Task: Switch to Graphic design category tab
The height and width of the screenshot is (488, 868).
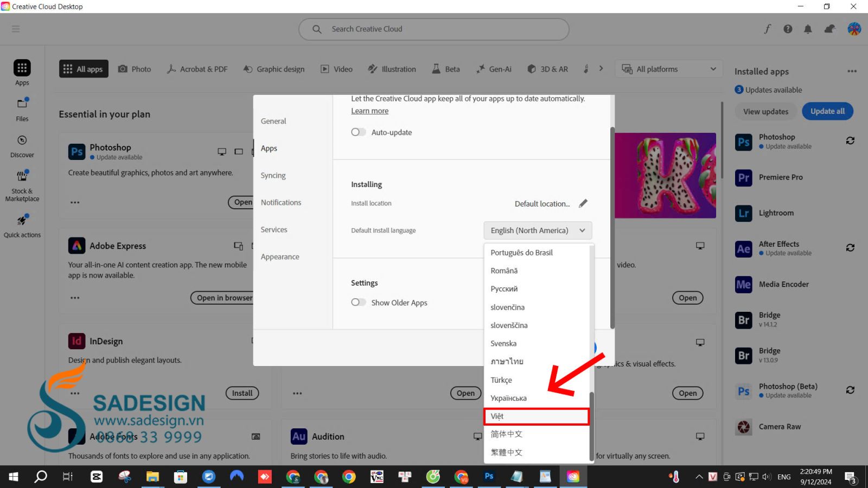Action: (x=274, y=69)
